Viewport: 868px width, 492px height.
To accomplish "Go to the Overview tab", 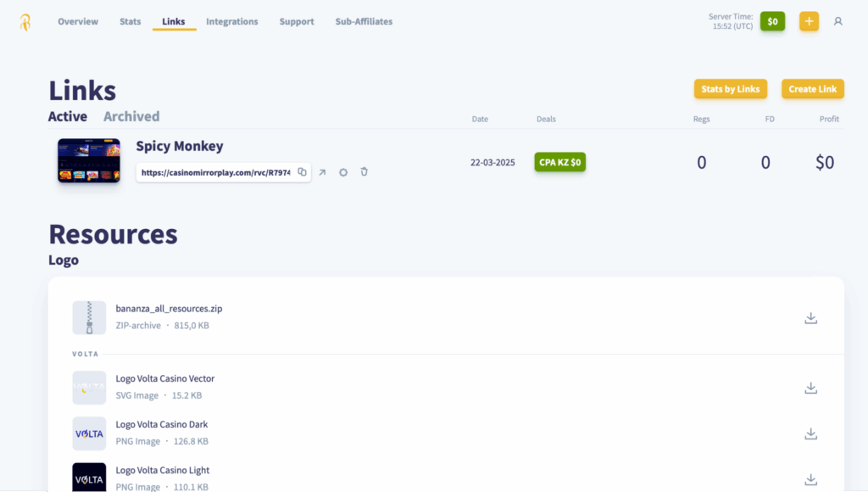I will point(78,21).
